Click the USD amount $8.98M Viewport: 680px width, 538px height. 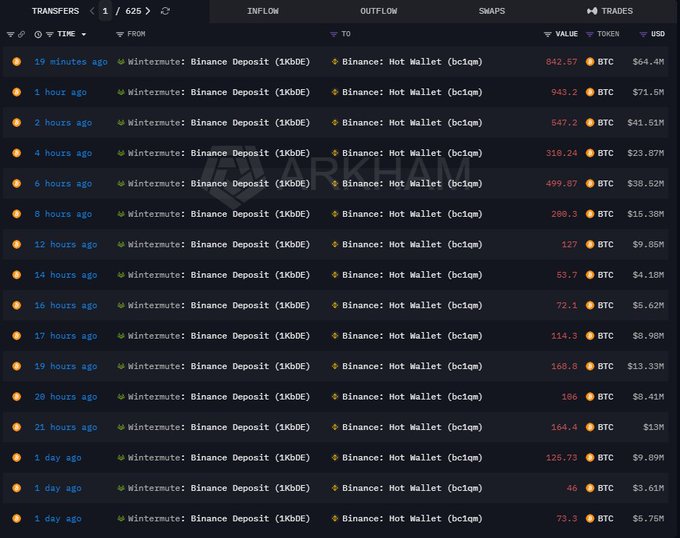pyautogui.click(x=648, y=336)
